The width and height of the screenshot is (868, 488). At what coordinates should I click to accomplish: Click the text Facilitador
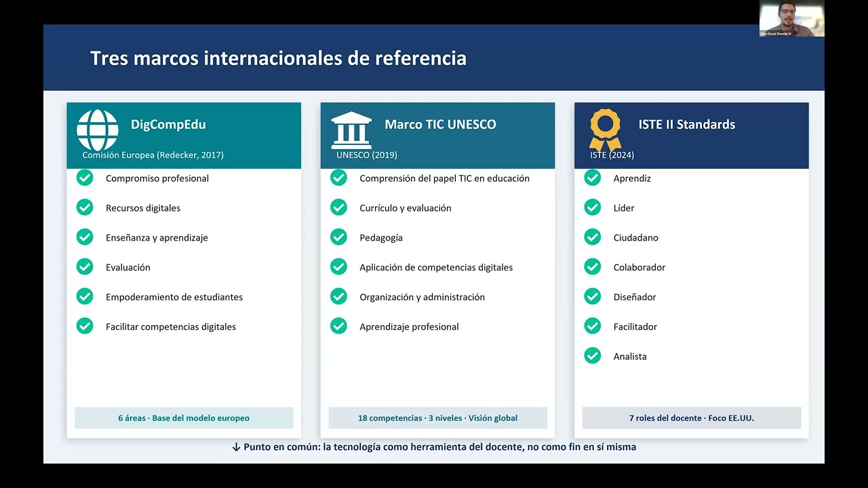click(635, 327)
